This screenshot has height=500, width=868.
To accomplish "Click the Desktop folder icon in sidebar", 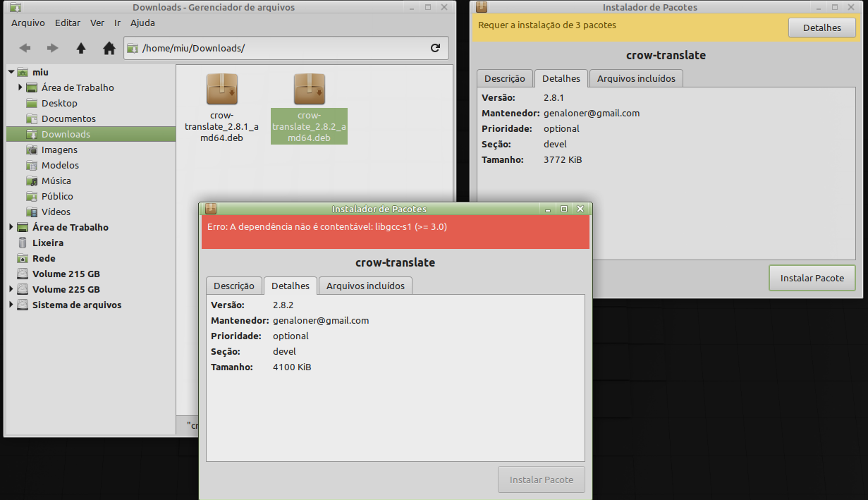I will pos(32,103).
